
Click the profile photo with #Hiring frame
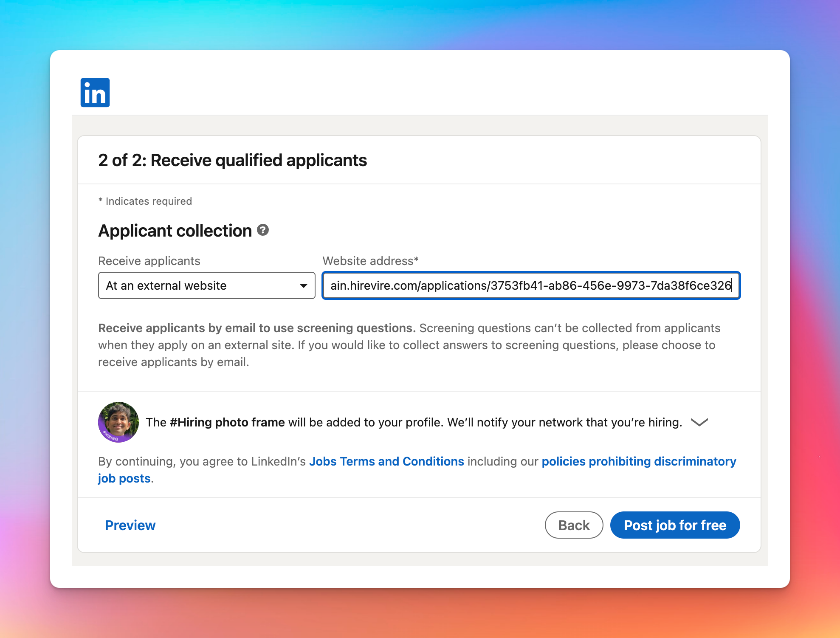[x=118, y=422]
